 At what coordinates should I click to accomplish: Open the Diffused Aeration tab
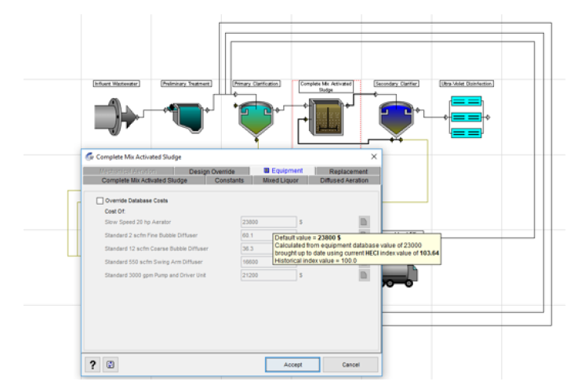click(344, 180)
